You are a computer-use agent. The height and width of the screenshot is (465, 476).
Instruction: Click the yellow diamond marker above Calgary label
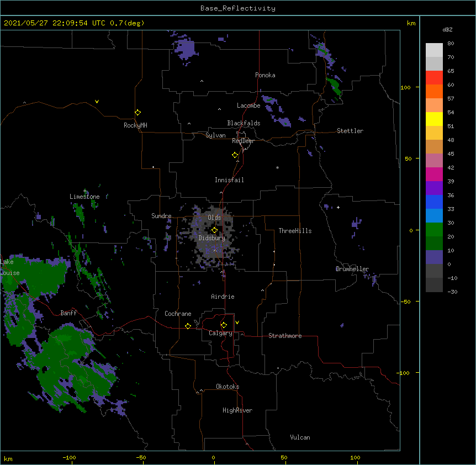point(224,325)
